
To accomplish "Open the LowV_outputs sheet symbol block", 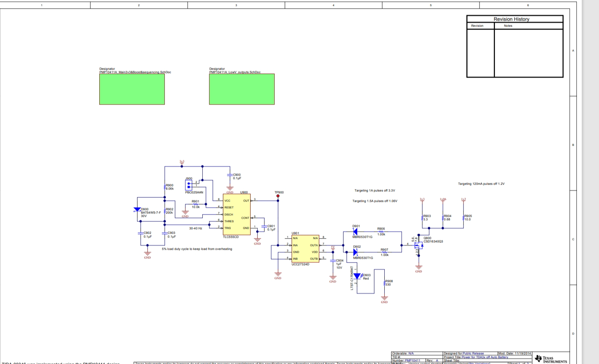I will [242, 89].
